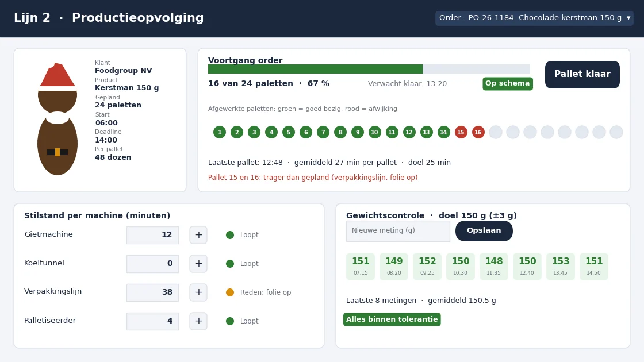Click red pallet marker 16
644x362 pixels.
[478, 132]
